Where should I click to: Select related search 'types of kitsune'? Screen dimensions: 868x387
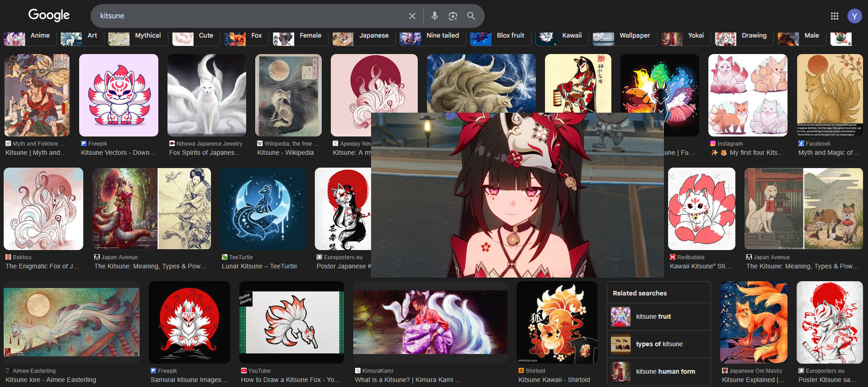coord(659,344)
